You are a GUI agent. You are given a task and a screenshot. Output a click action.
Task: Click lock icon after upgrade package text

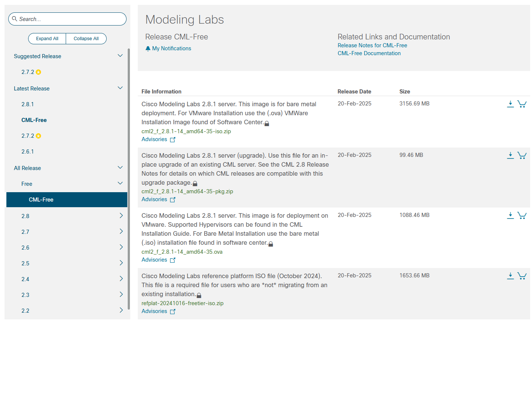pyautogui.click(x=195, y=184)
